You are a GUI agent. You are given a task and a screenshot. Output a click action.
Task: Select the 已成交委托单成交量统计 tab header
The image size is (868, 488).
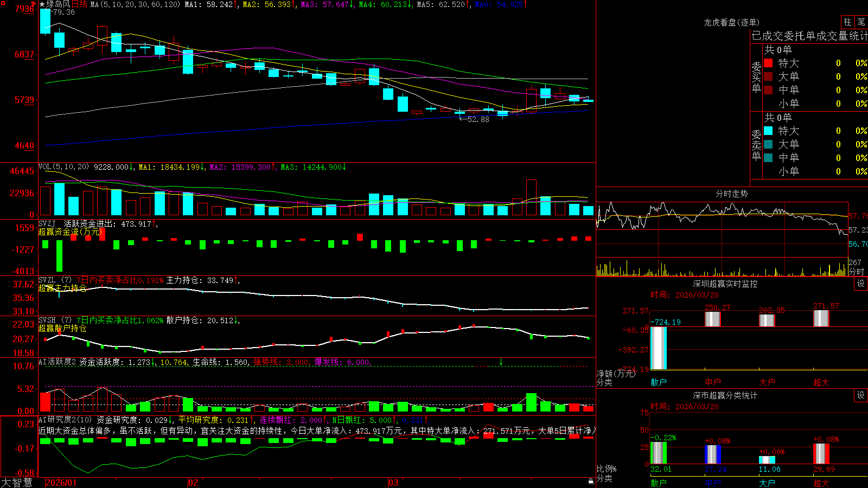[809, 36]
